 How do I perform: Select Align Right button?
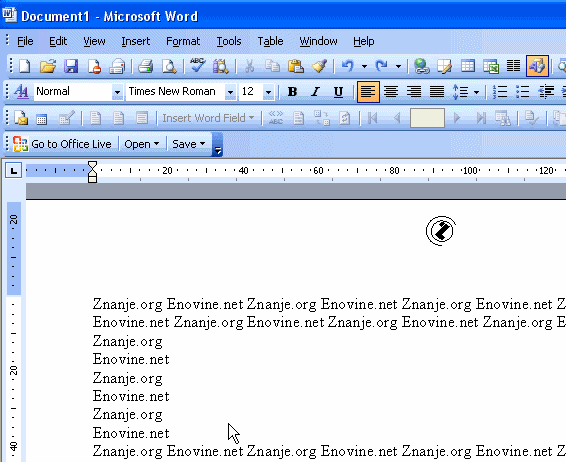[414, 92]
